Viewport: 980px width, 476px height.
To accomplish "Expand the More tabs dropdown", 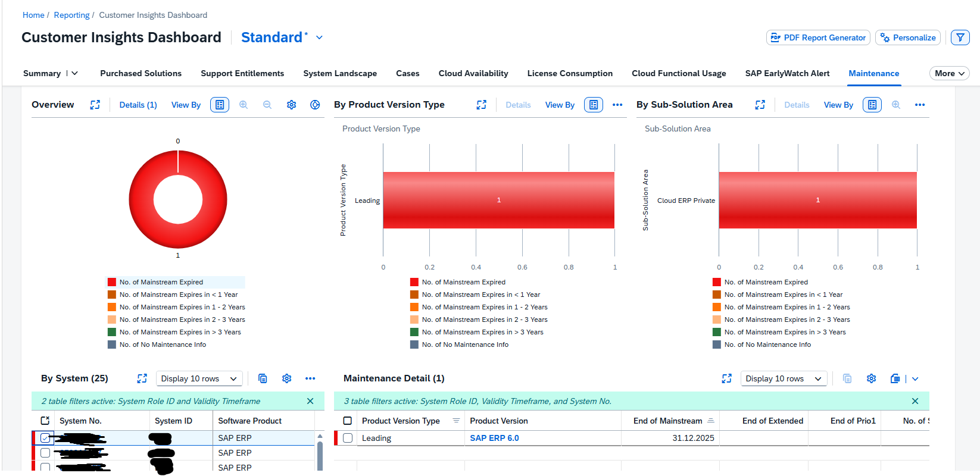I will (x=949, y=73).
